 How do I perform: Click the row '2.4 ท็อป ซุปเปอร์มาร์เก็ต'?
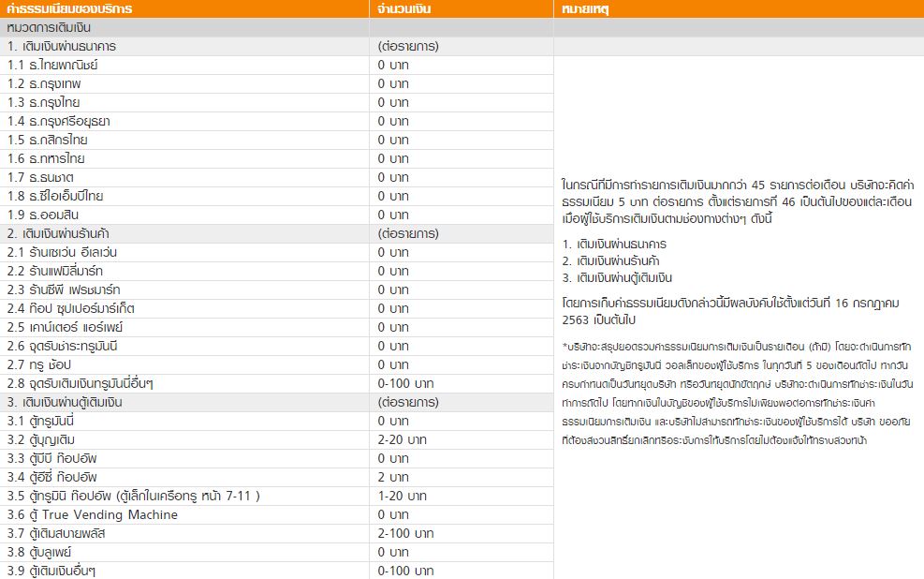pos(70,308)
